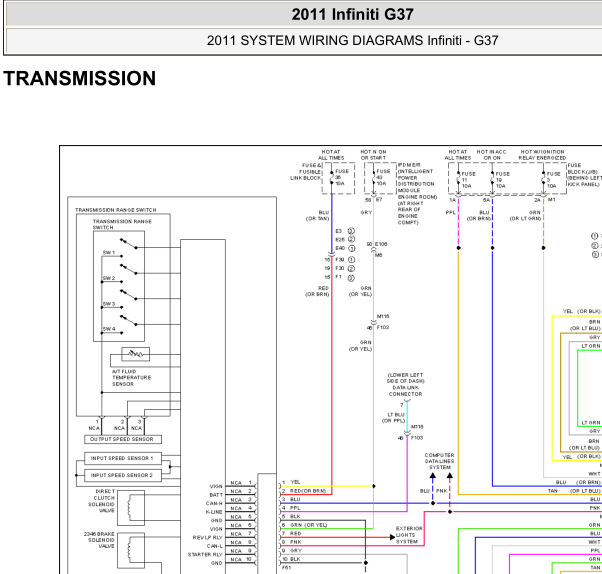Click the 'FUSE 43 10A' label

[383, 177]
